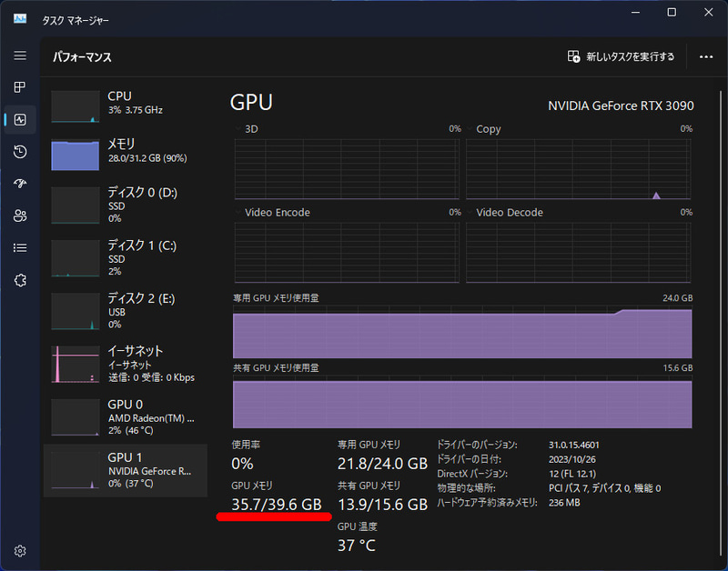This screenshot has height=571, width=728.
Task: Select the Performance sidebar icon
Action: (x=19, y=119)
